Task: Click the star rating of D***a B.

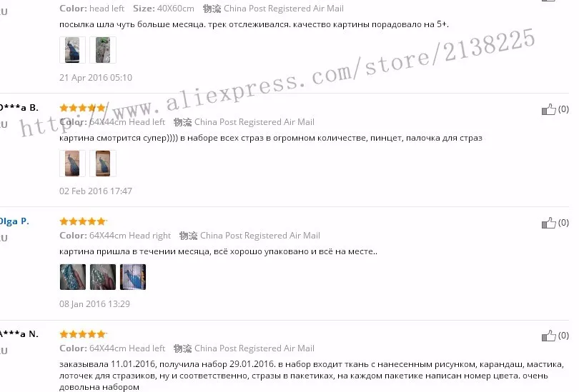Action: point(83,108)
